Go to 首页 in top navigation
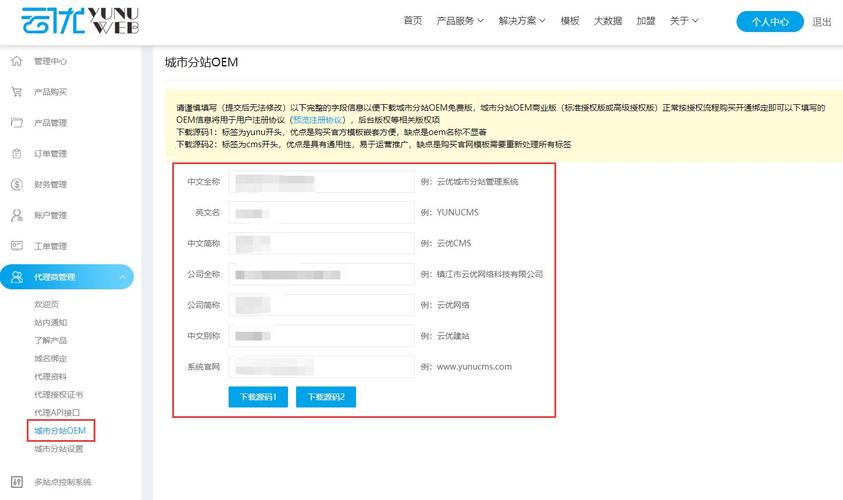 tap(412, 20)
